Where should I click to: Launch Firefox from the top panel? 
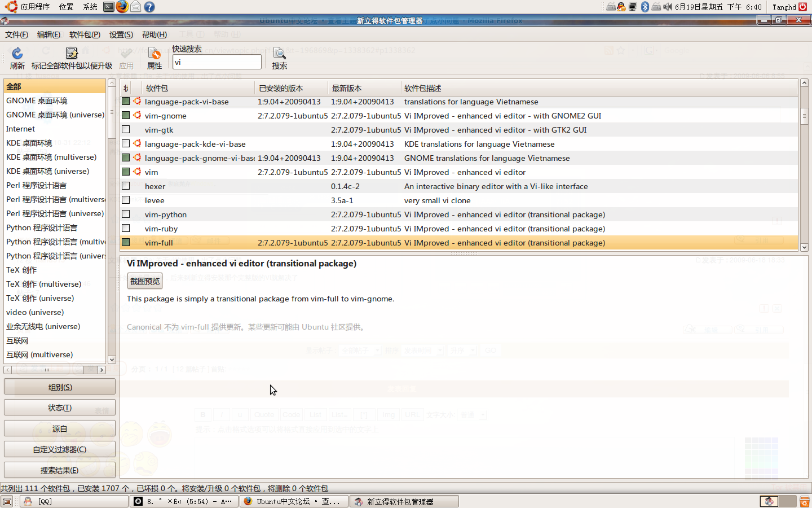coord(122,7)
